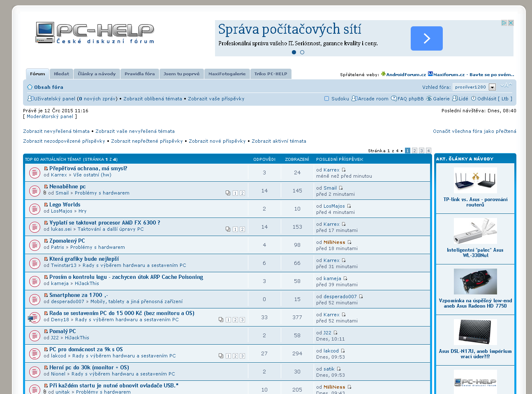Open the Vzhled fóra style dropdown

[492, 87]
